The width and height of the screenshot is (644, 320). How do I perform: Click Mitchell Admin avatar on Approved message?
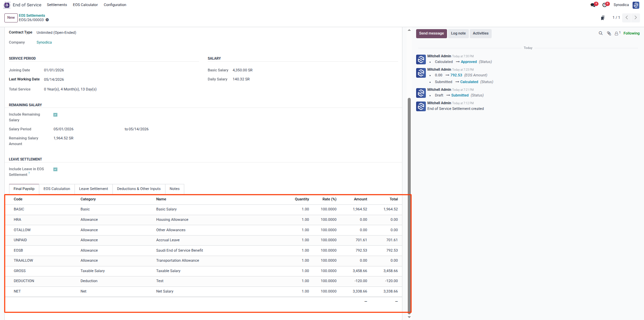[421, 59]
